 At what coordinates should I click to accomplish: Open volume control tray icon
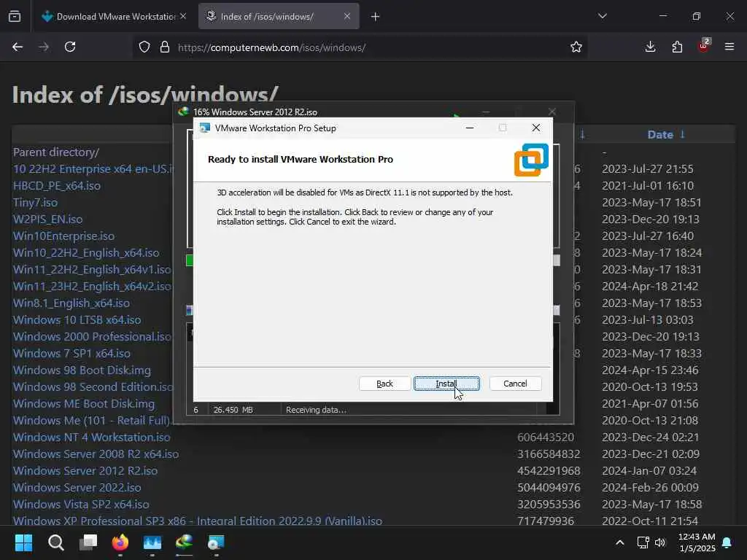click(x=659, y=542)
